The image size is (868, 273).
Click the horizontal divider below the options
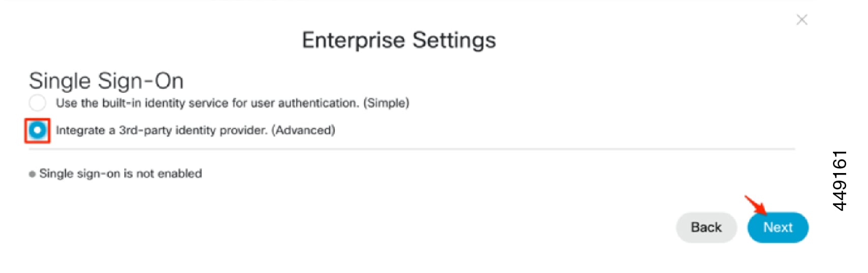(x=411, y=149)
